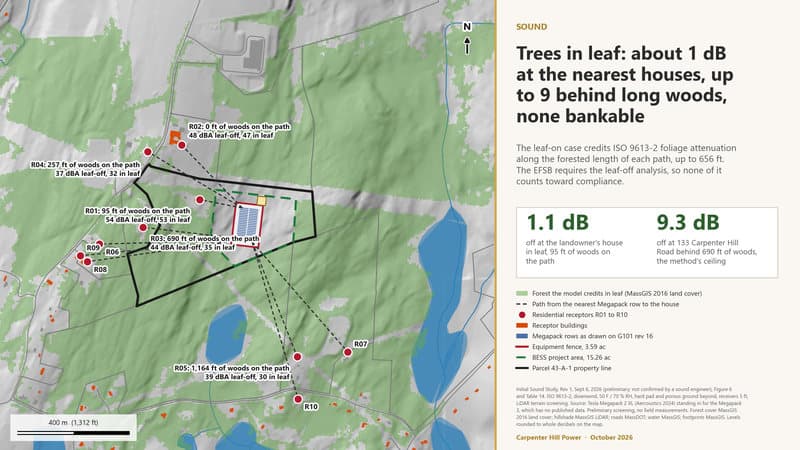
Task: Click 'BESS project area, 15.26 ac' legend text
Action: (x=571, y=358)
